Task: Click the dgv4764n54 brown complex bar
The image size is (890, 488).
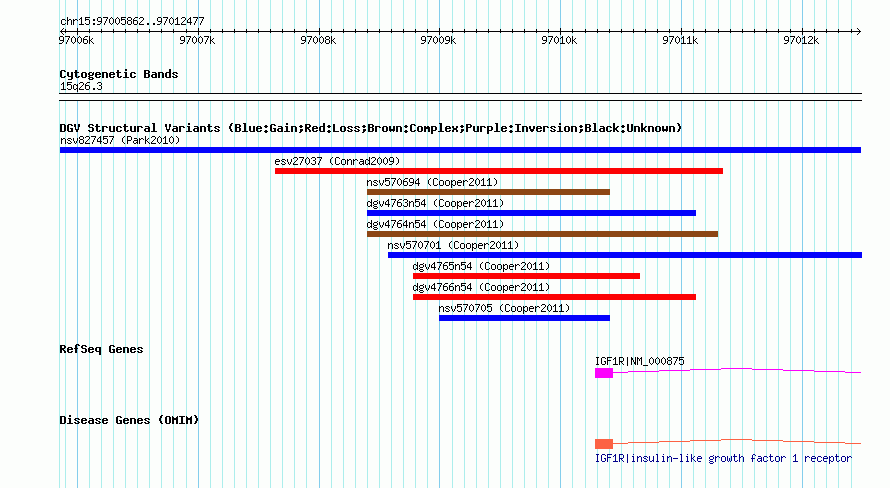Action: click(542, 234)
